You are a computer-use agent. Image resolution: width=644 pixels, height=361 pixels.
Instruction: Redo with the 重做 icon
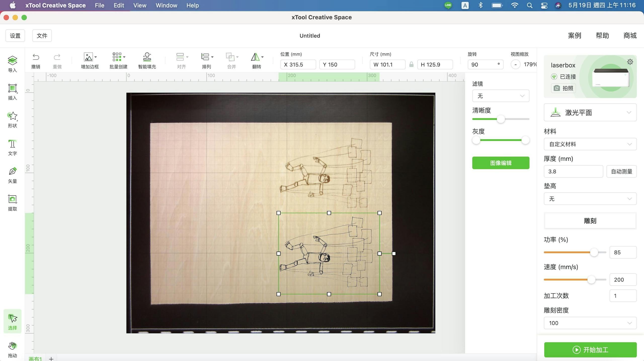click(x=57, y=57)
